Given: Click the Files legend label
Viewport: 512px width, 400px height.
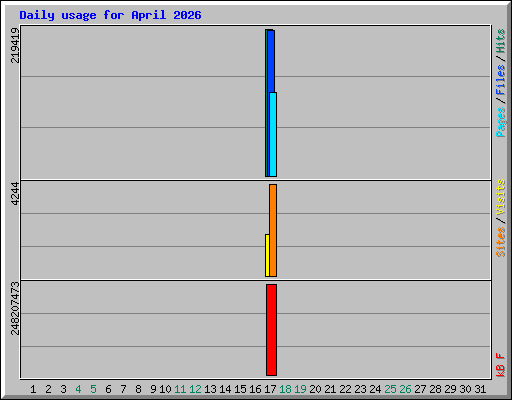Looking at the screenshot, I should click(500, 80).
